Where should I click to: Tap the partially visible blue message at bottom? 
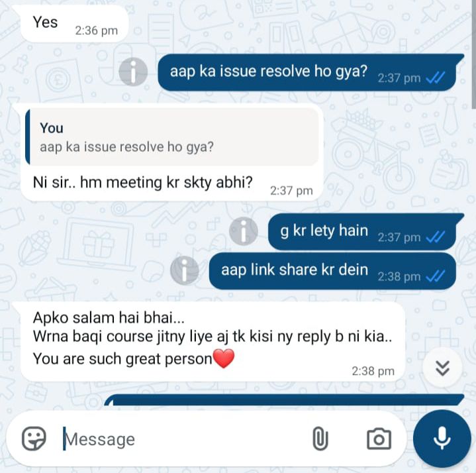pos(284,399)
